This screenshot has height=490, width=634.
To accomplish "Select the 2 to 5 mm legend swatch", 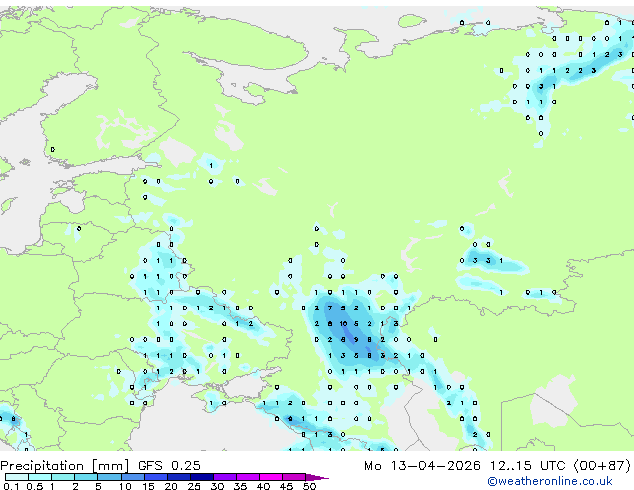I will [86, 477].
